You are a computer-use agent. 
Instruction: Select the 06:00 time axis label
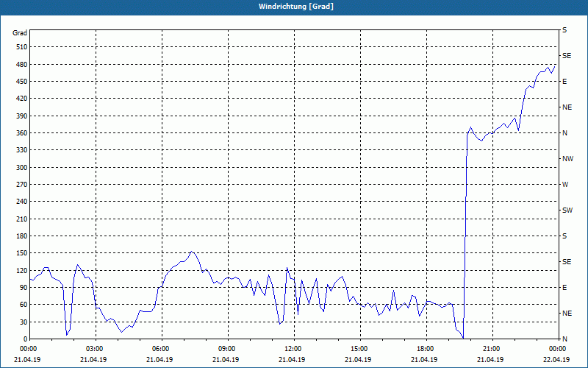pos(162,348)
